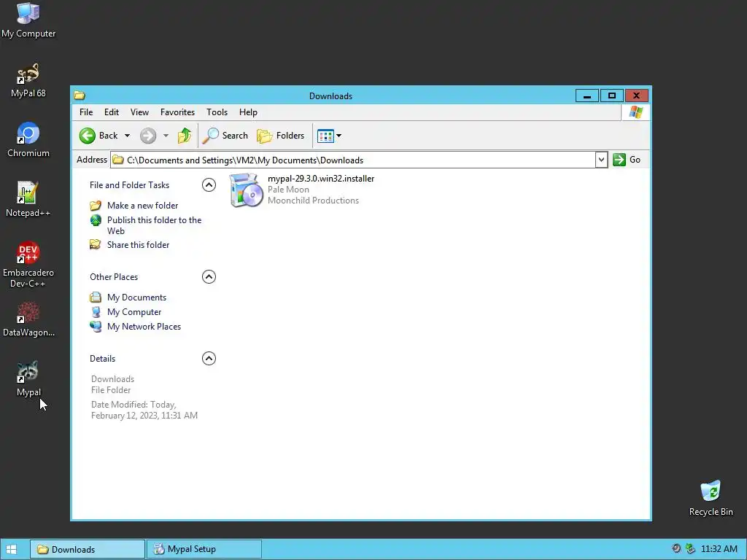Collapse the Details section

tap(209, 358)
